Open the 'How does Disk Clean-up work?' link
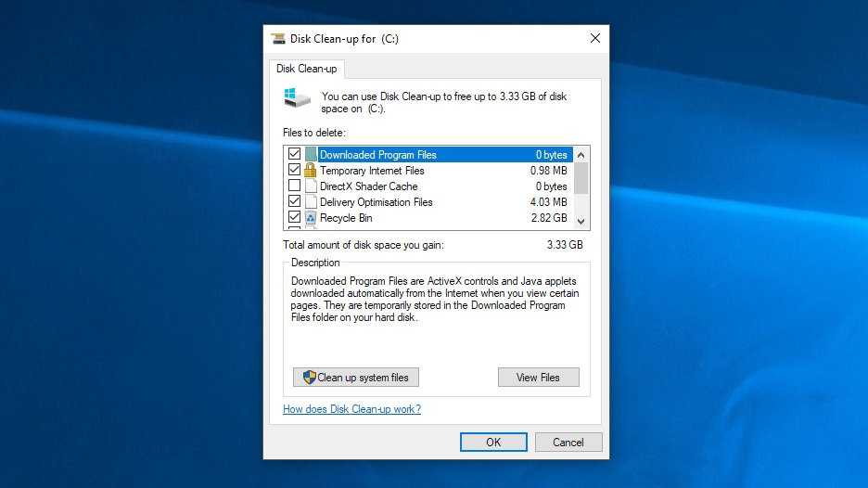Screen dimensions: 868x488 click(351, 409)
